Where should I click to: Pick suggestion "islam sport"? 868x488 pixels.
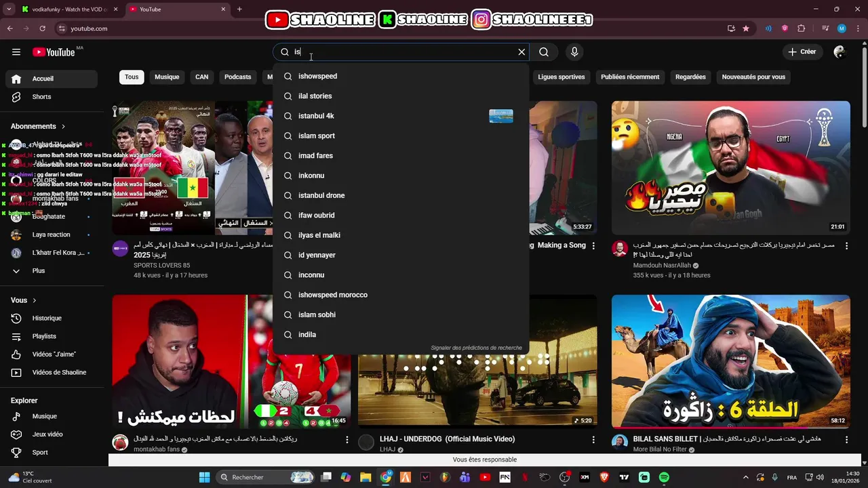(x=401, y=136)
